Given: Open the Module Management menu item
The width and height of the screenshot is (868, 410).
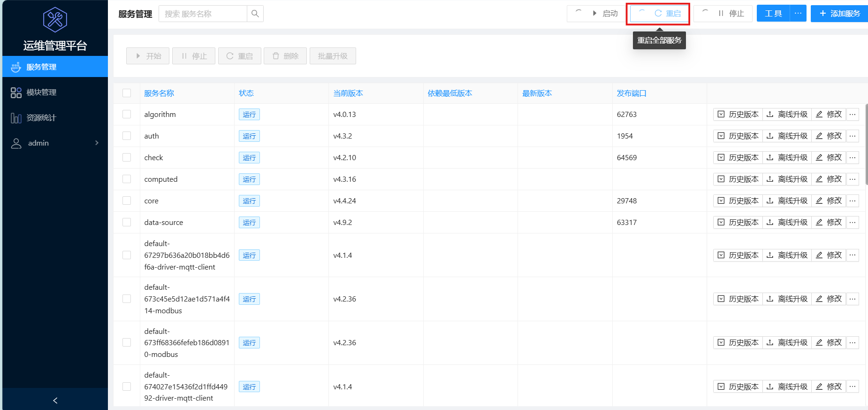Looking at the screenshot, I should 41,92.
